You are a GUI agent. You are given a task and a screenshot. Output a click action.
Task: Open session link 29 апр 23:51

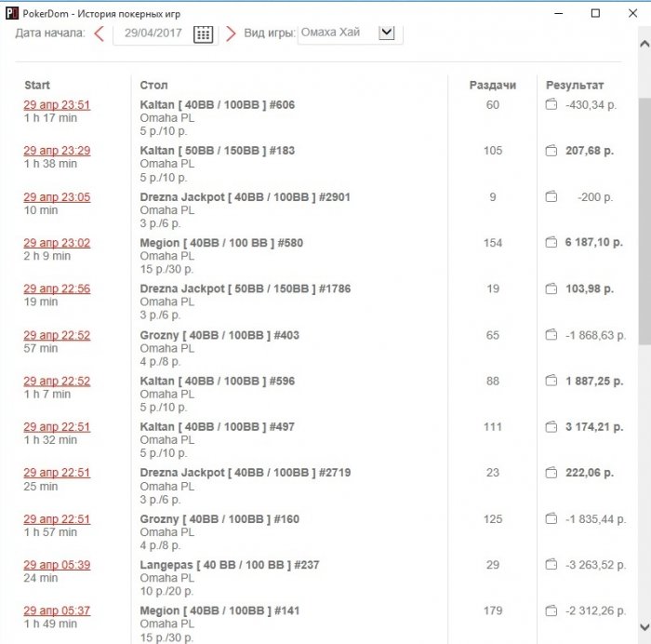click(57, 105)
